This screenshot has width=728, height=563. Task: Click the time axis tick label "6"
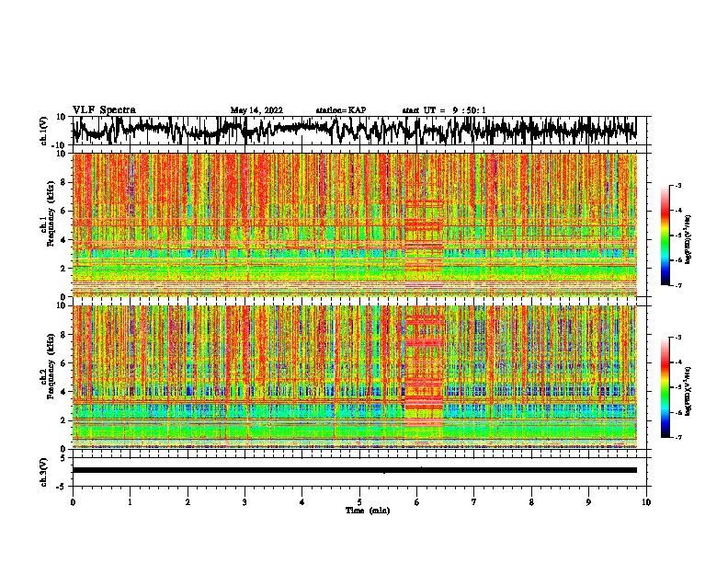point(416,502)
